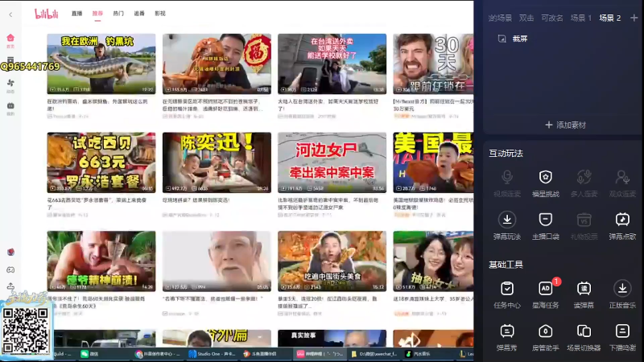Open 抖音创作者中心 taskbar item
The image size is (644, 362).
158,354
